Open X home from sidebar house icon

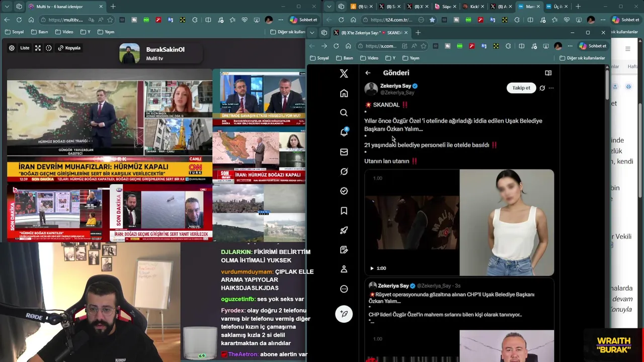pos(344,94)
